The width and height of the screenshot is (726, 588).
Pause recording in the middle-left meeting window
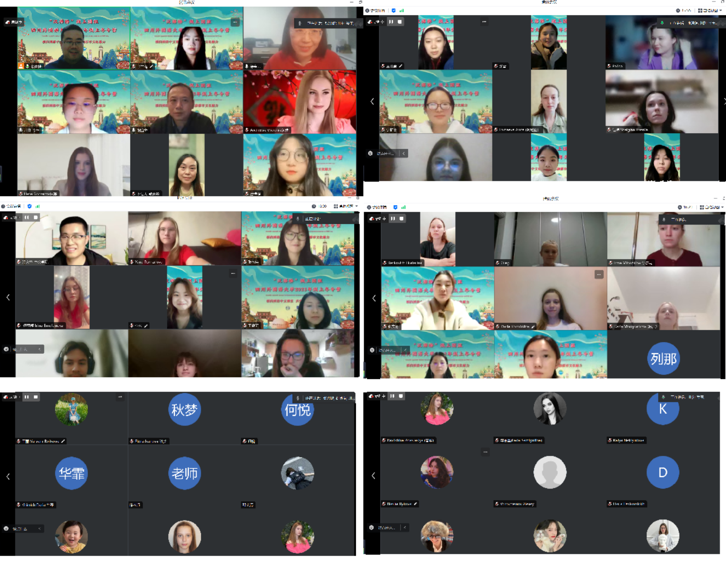tap(27, 217)
